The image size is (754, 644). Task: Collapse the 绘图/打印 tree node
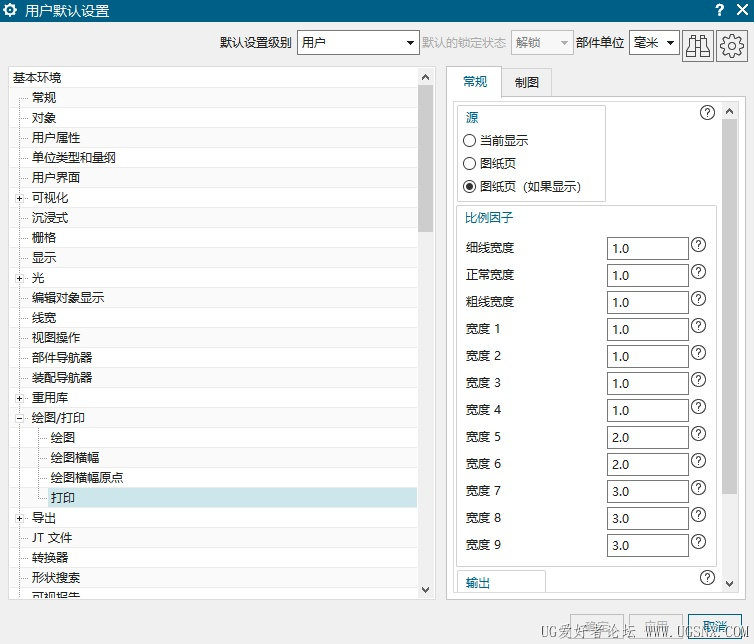tap(19, 418)
